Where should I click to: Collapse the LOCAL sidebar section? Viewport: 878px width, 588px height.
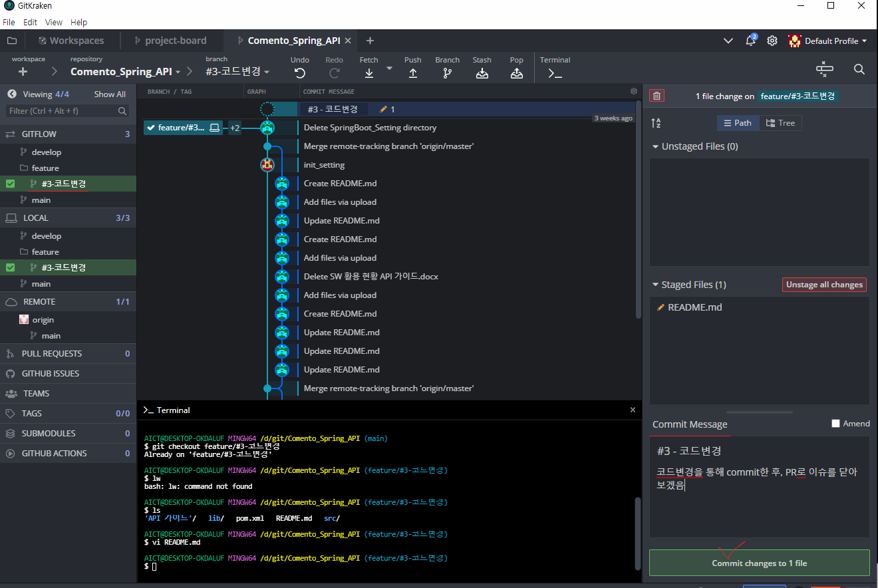(68, 218)
